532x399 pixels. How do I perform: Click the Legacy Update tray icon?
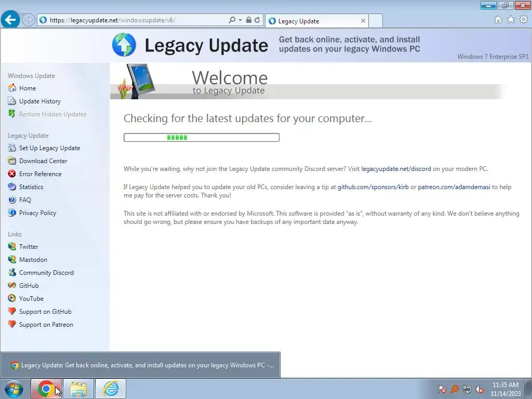pos(455,389)
